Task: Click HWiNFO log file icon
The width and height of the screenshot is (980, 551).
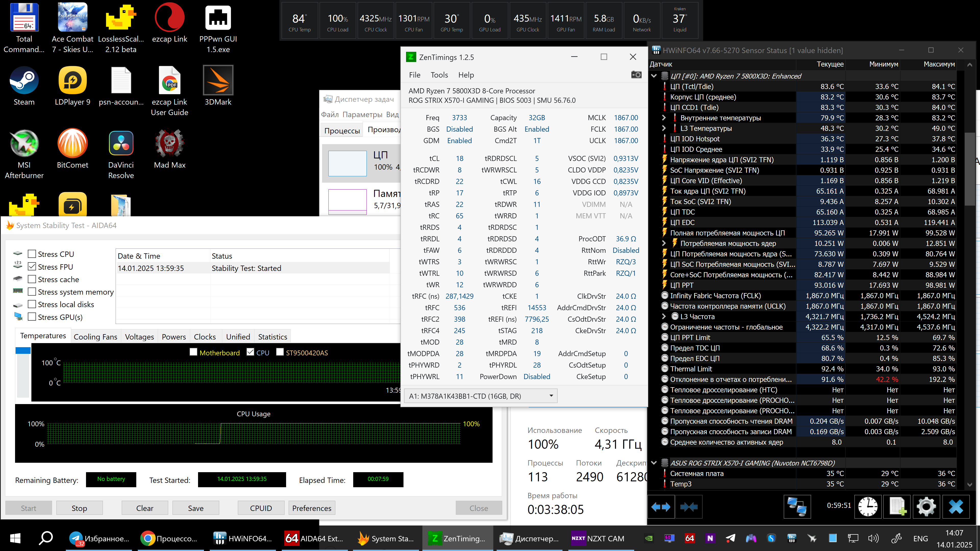Action: (x=897, y=507)
